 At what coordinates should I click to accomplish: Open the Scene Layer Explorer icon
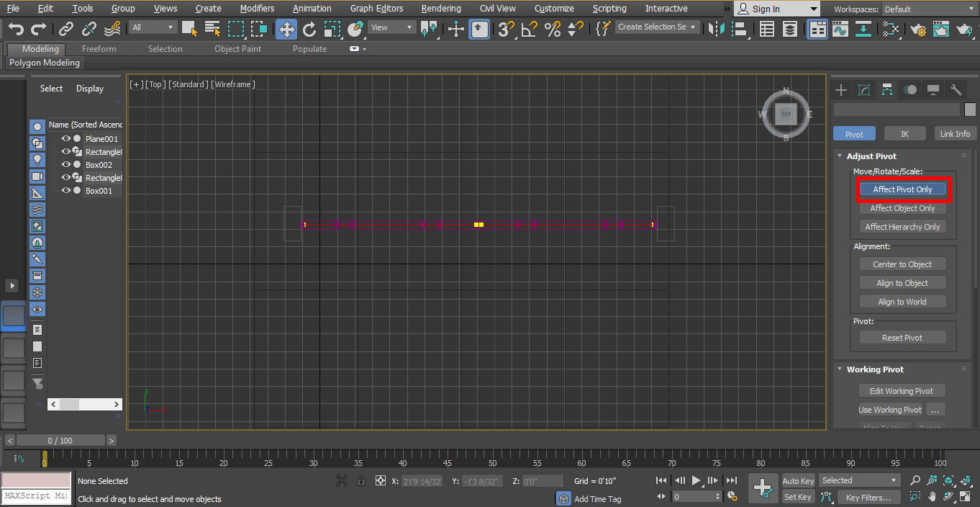click(x=790, y=30)
